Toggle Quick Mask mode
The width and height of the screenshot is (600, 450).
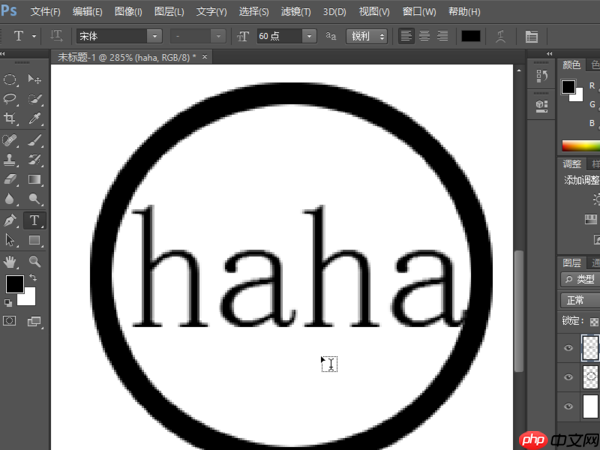point(10,321)
